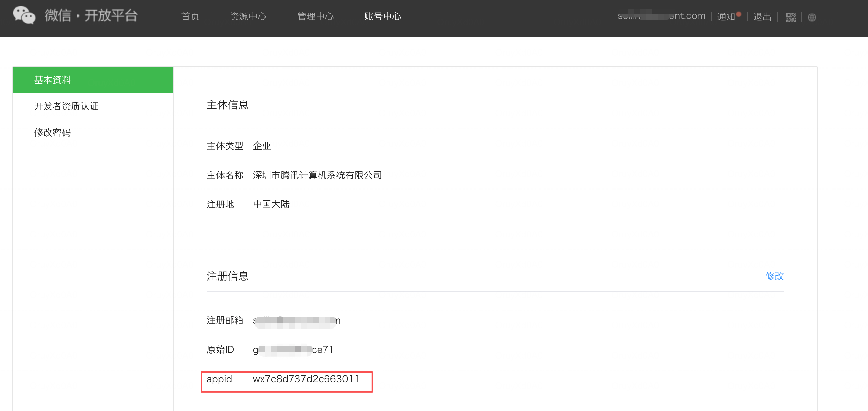Click the blurred 注册邮箱 value
Image resolution: width=868 pixels, height=411 pixels.
point(296,320)
